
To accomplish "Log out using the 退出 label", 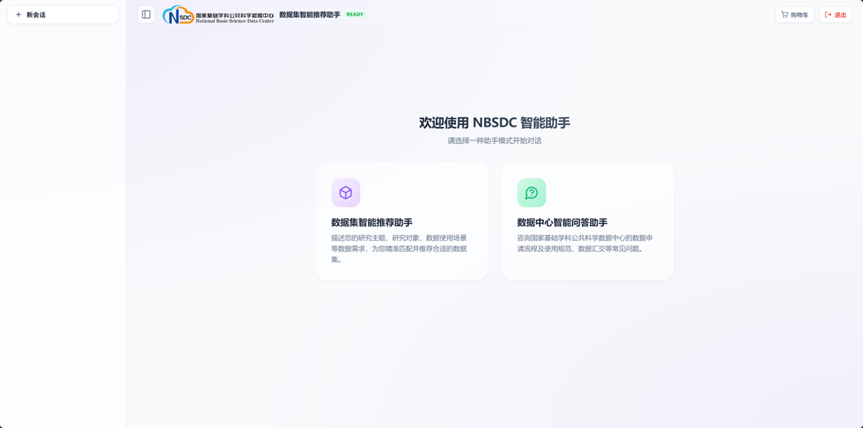I will [x=840, y=15].
